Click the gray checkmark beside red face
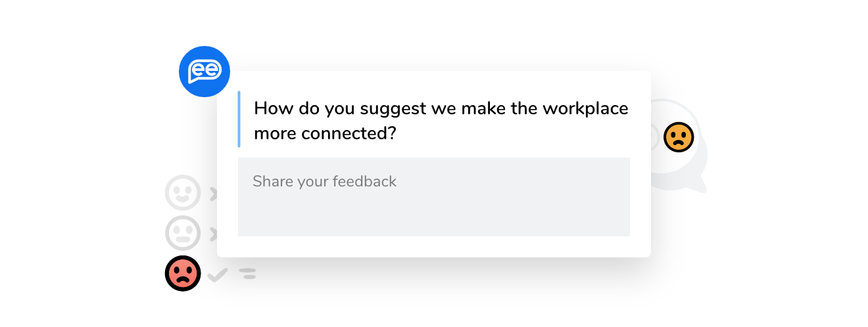This screenshot has height=327, width=868. 218,274
